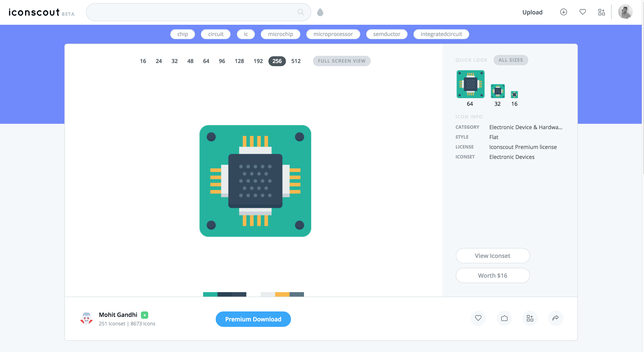Switch to QUICK LOOK tab
Viewport: 644px width, 352px height.
point(471,60)
